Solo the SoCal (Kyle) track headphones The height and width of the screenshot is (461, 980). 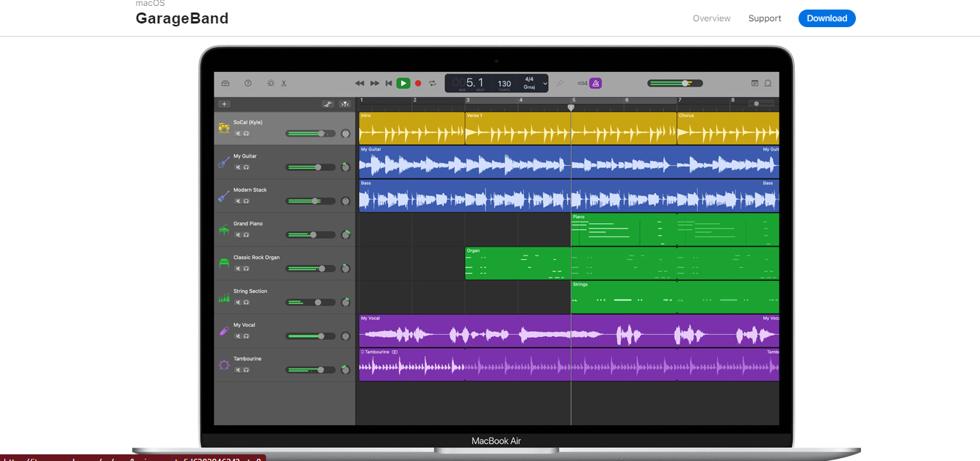245,134
